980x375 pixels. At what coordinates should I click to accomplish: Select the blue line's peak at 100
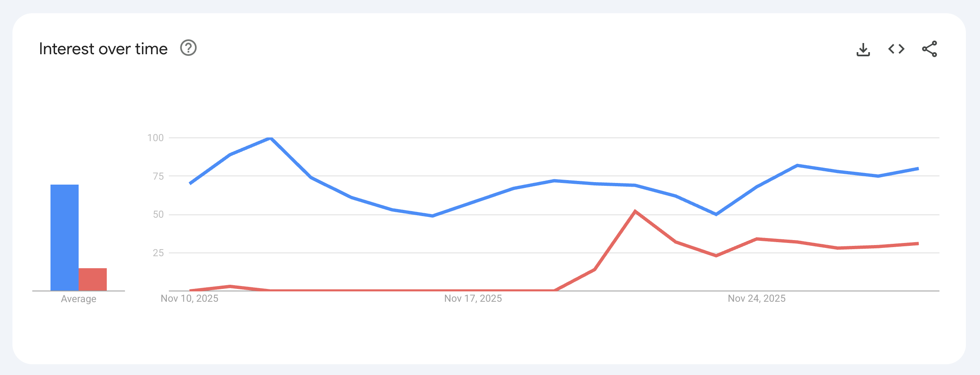click(x=270, y=138)
